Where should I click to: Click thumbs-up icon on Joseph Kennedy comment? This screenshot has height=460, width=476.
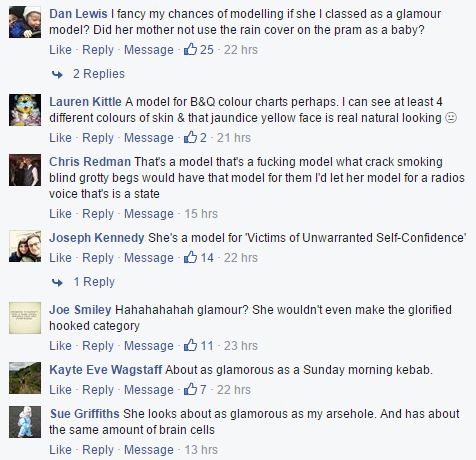coord(190,257)
